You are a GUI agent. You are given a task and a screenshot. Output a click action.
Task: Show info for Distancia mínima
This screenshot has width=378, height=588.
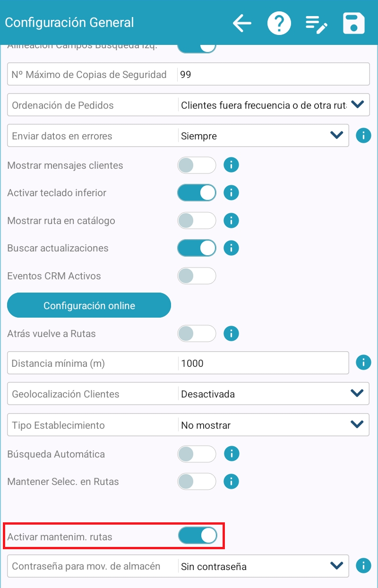point(363,363)
